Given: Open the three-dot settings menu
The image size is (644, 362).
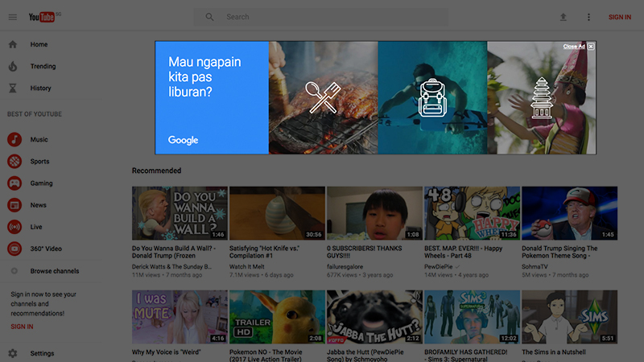Looking at the screenshot, I should [x=588, y=17].
